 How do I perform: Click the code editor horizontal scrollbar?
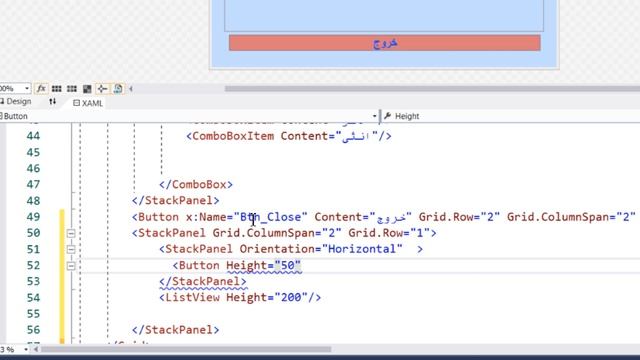[186, 349]
